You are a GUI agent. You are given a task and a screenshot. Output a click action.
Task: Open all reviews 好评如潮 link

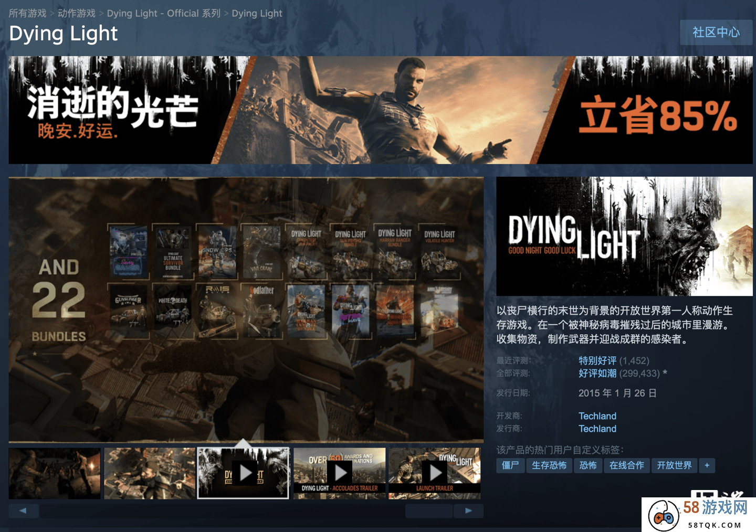tap(597, 373)
